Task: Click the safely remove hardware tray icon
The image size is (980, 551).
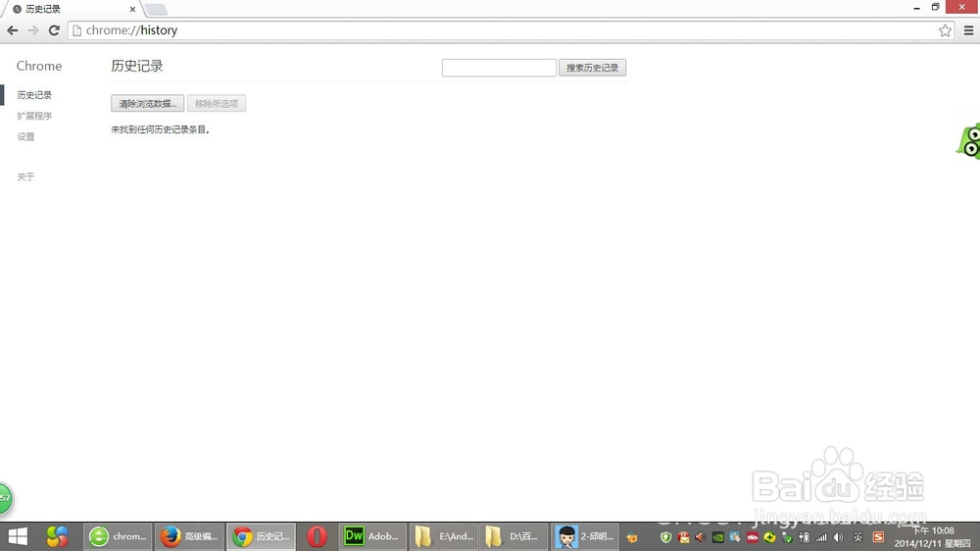Action: click(x=787, y=537)
